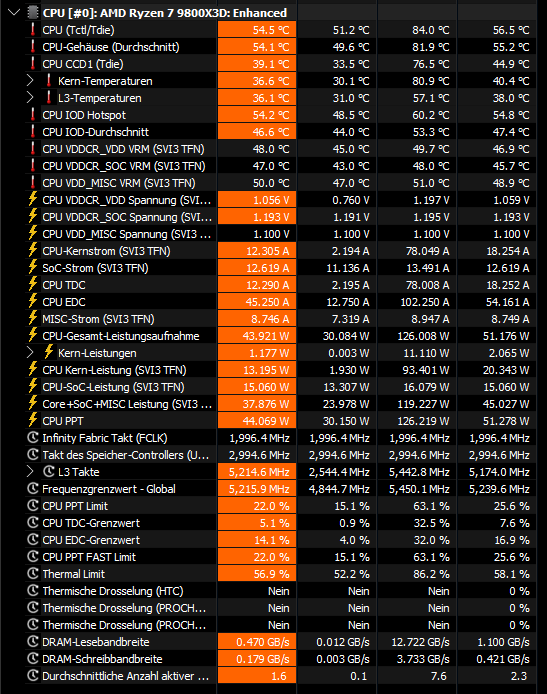
Task: Select the DRAM-Schreibbandbreite label
Action: point(102,659)
